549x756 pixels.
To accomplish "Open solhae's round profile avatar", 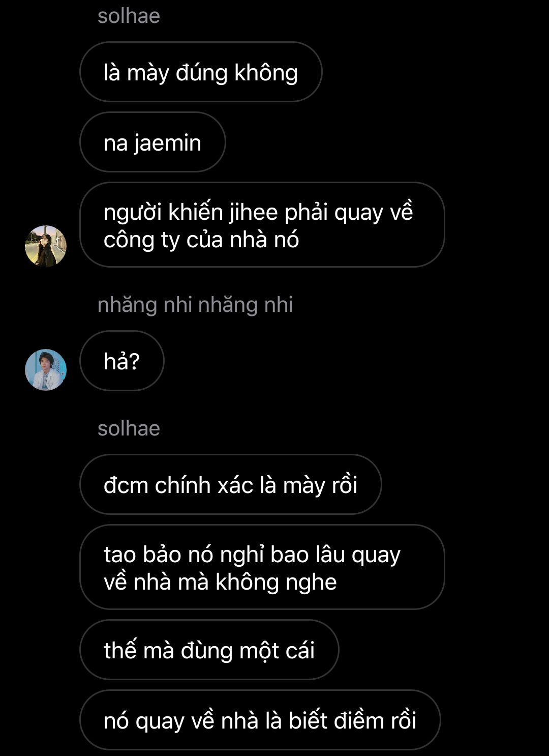I will tap(46, 246).
